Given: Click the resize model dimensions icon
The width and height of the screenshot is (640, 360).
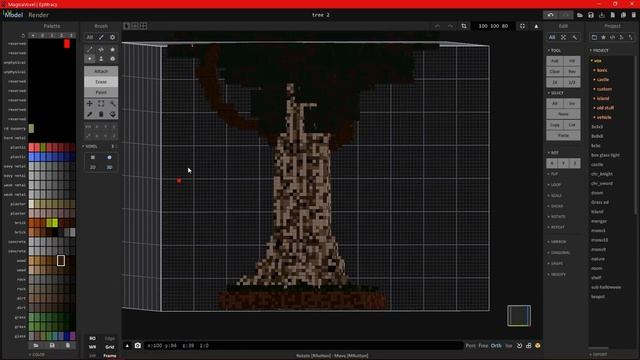Looking at the screenshot, I should click(x=464, y=26).
